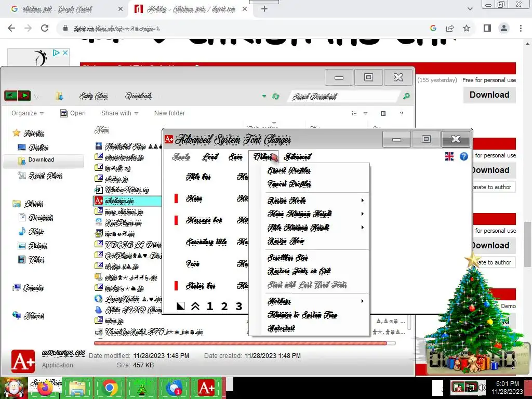Click the file explorer taskbar icon
The width and height of the screenshot is (532, 399).
point(77,388)
